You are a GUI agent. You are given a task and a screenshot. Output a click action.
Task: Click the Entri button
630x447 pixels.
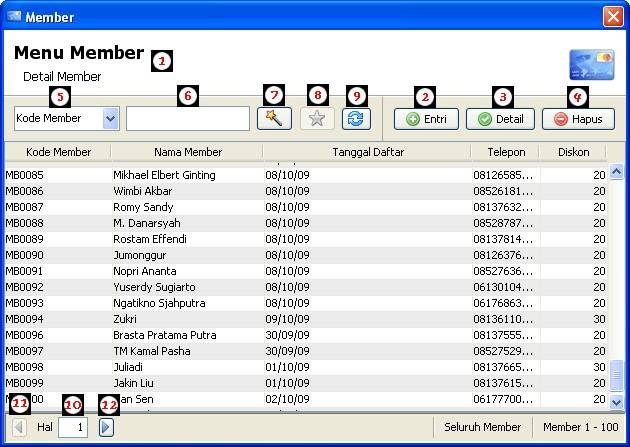point(426,119)
